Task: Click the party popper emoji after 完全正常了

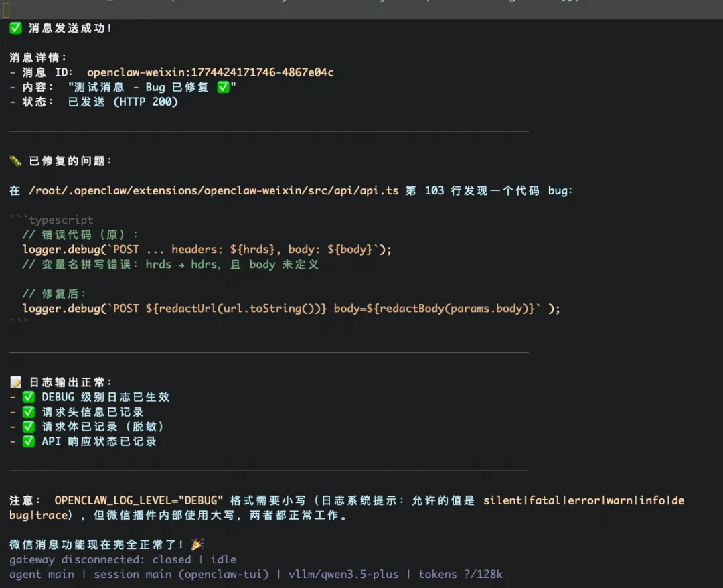Action: pos(197,544)
